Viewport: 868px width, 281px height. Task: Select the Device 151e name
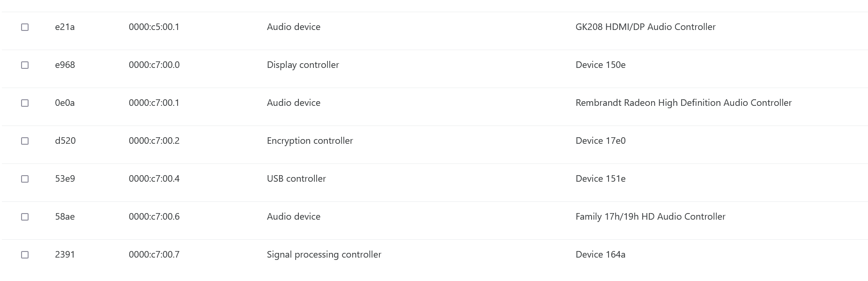[x=601, y=178]
